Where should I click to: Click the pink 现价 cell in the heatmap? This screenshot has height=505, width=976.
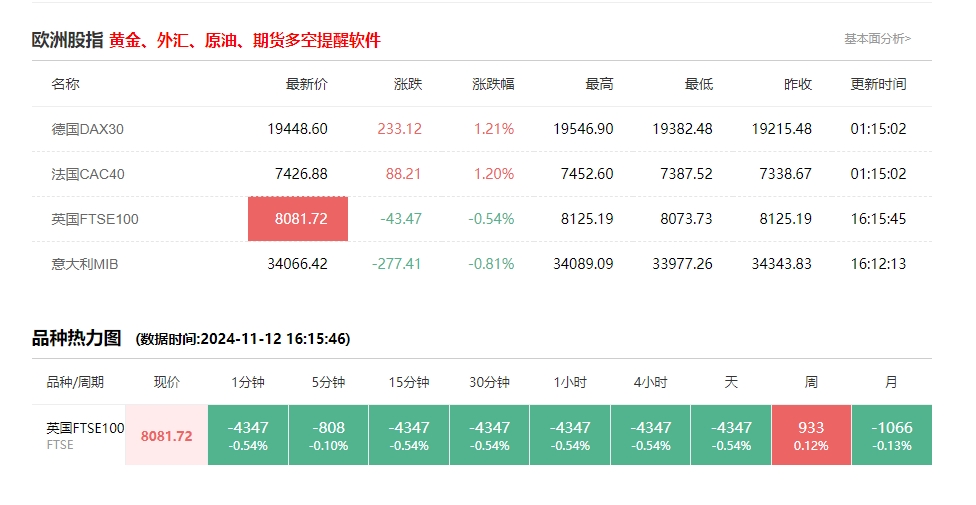click(x=166, y=436)
